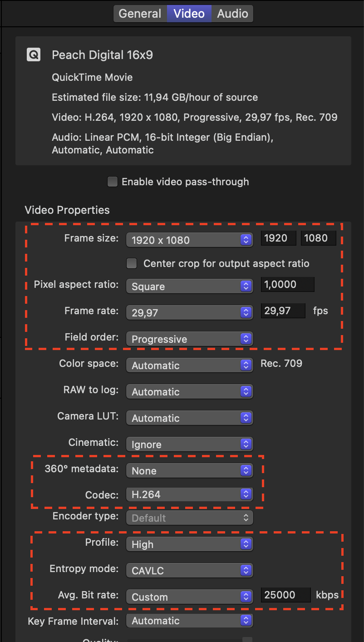Click the frame width field showing 1920
The height and width of the screenshot is (642, 364).
click(278, 238)
